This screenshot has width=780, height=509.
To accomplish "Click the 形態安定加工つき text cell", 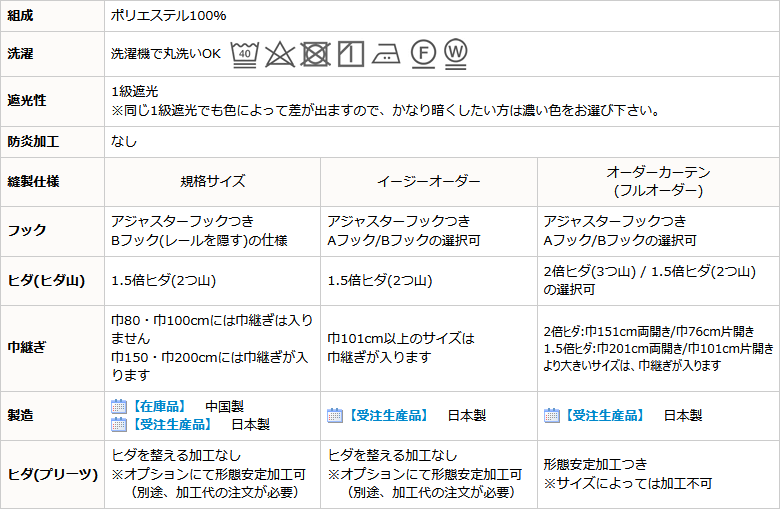I will point(595,464).
